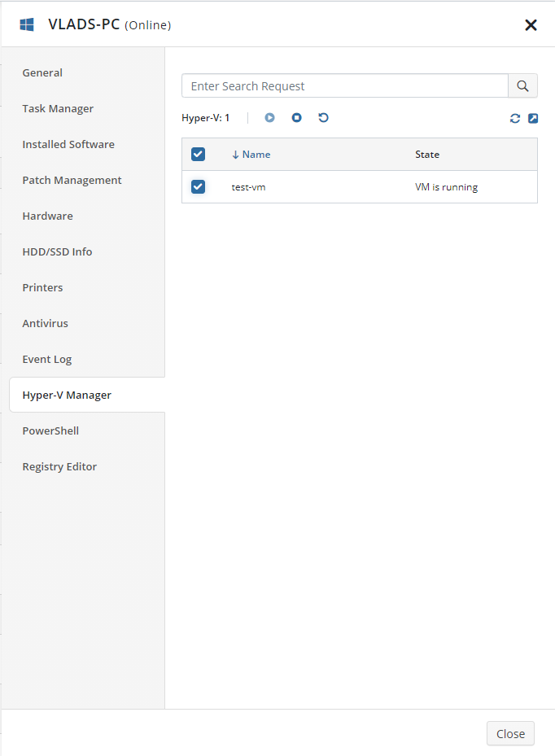Start the selected VM with play icon
This screenshot has width=555, height=756.
(x=269, y=118)
